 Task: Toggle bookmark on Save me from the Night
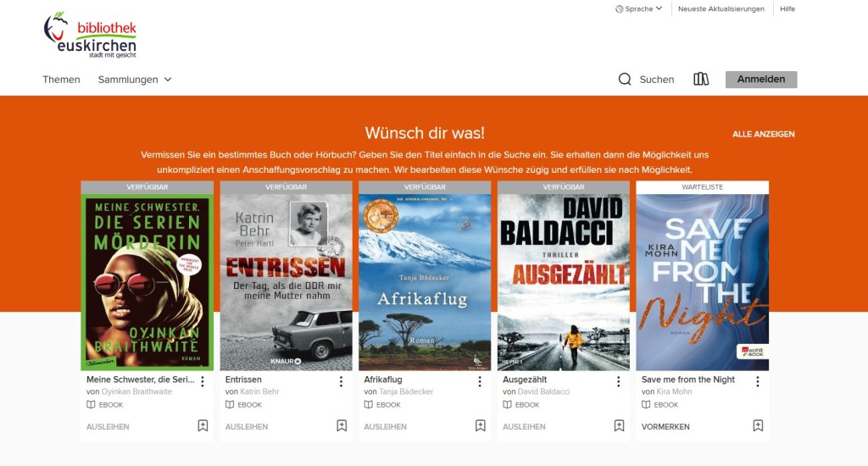[x=758, y=426]
